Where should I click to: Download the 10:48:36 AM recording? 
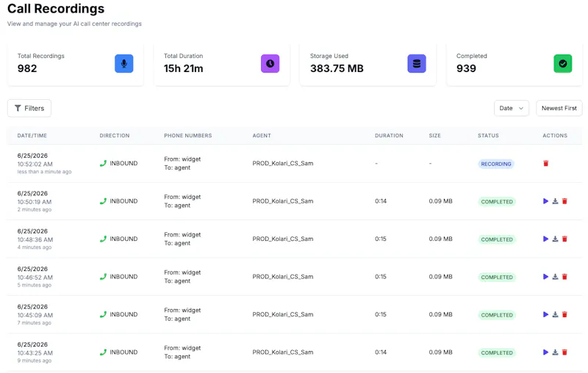click(x=556, y=239)
